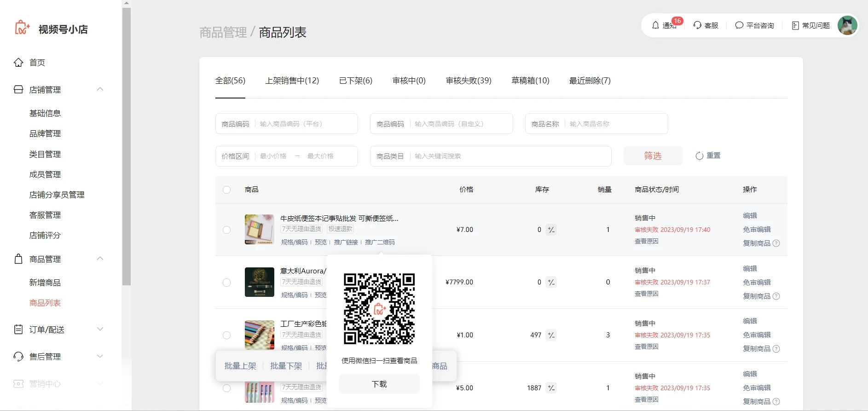Focus the custom 商品编码（自定义）input field

(x=441, y=124)
